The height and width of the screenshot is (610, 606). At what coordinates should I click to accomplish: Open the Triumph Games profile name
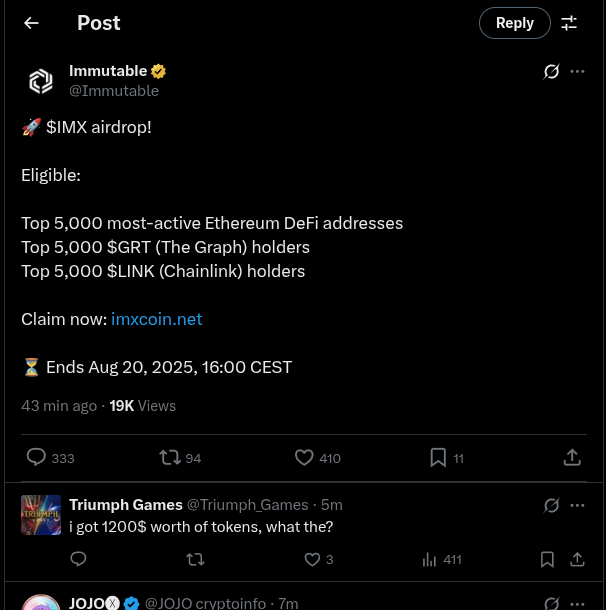126,505
